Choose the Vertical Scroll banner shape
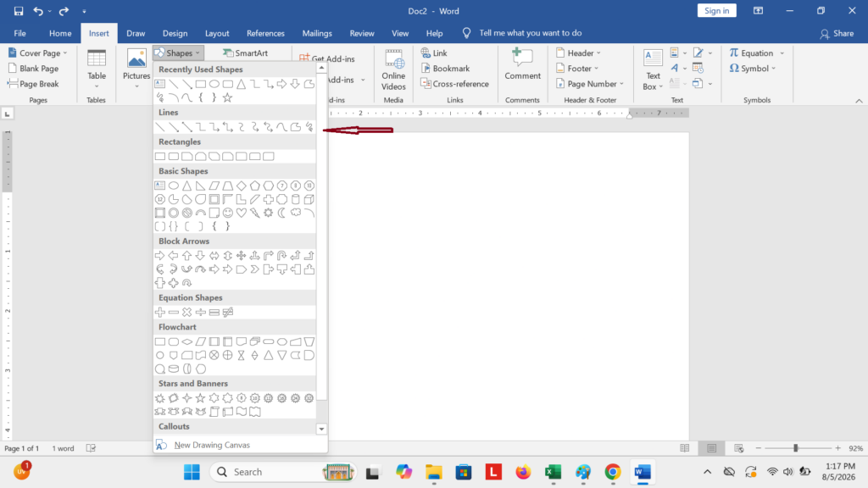The width and height of the screenshot is (868, 488). [214, 412]
